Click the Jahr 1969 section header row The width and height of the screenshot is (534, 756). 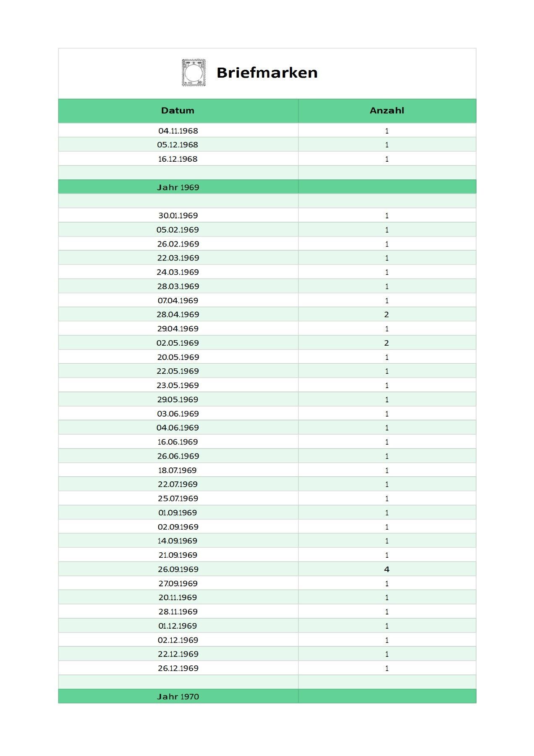pyautogui.click(x=178, y=187)
